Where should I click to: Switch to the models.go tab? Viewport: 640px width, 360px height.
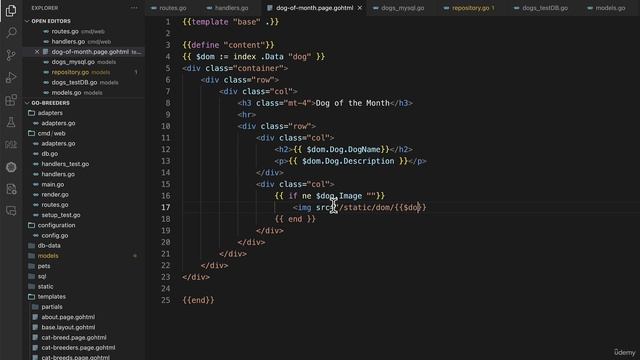click(x=610, y=8)
